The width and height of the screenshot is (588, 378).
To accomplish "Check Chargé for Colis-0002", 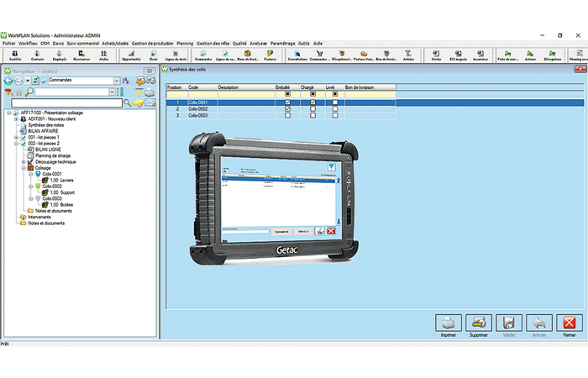I will tap(312, 108).
